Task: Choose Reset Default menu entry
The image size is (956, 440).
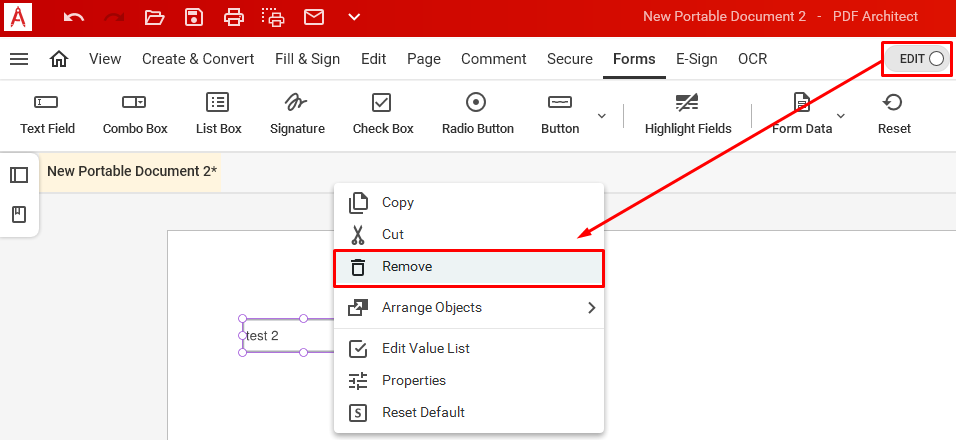Action: [x=468, y=413]
